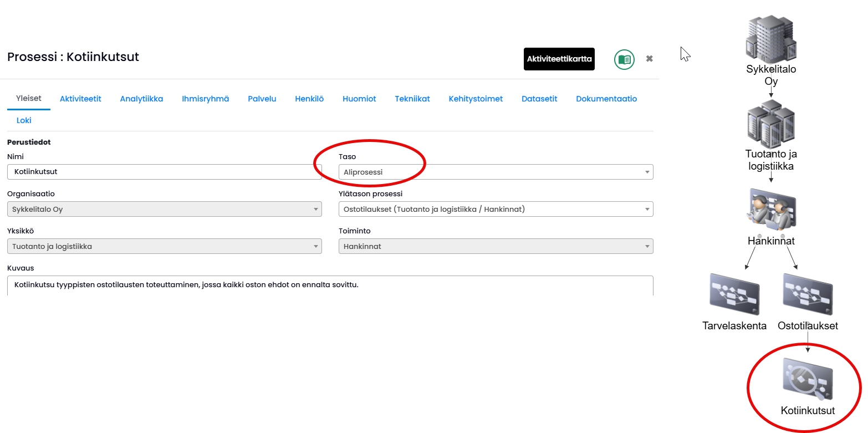Switch to the Datasetit tab
The width and height of the screenshot is (868, 433).
[539, 99]
